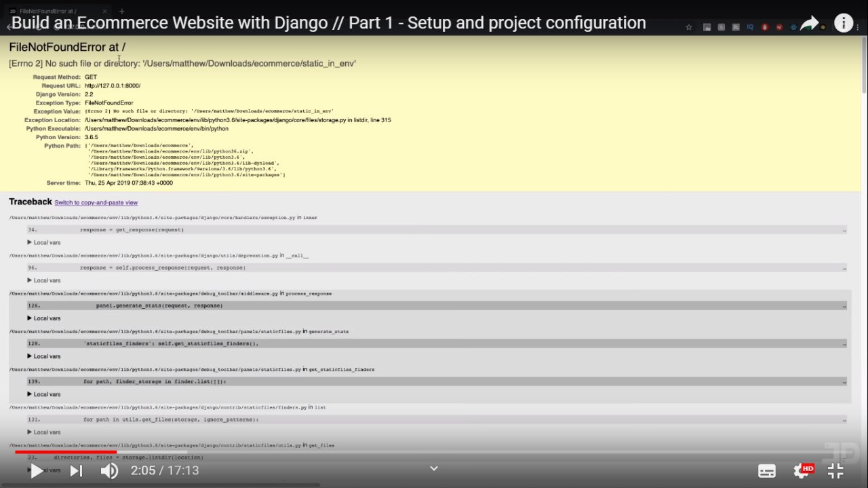Click the Python Version 3.6.5 value

coord(93,137)
